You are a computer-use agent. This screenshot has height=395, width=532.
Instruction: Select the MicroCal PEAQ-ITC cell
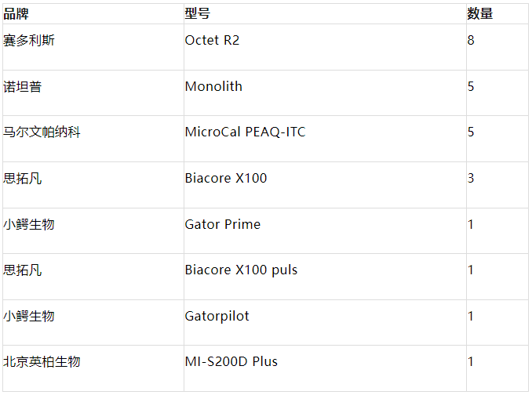(x=245, y=132)
